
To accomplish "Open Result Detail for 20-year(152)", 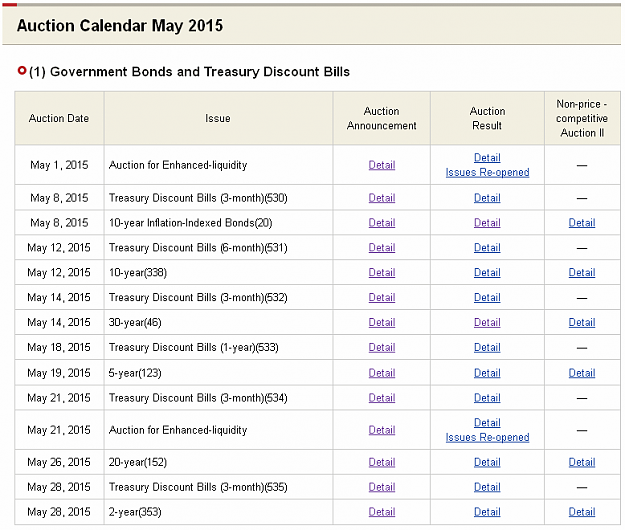I will (487, 462).
